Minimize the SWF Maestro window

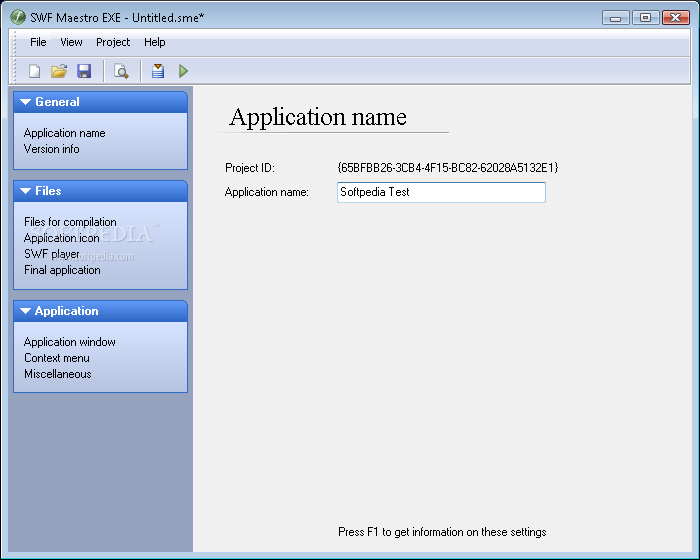coord(616,18)
